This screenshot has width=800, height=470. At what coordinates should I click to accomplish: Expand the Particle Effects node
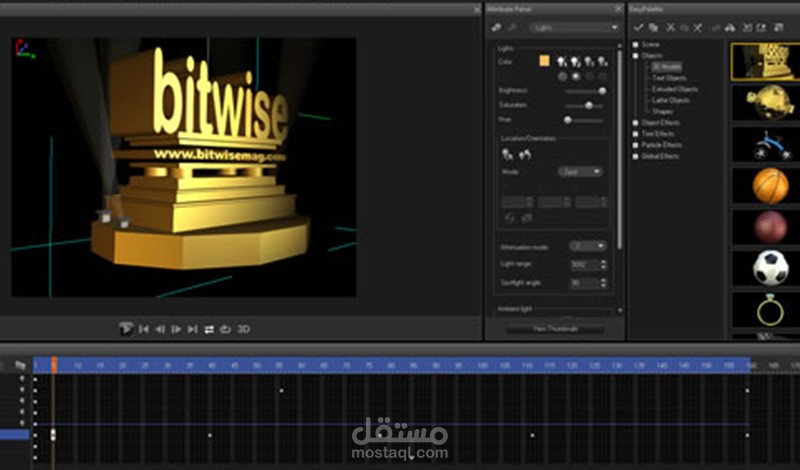coord(635,145)
